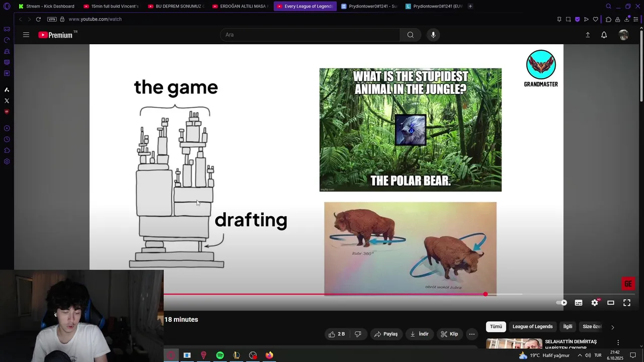644x362 pixels.
Task: Switch to BU DEPREM SONUMUZ tab
Action: point(176,6)
